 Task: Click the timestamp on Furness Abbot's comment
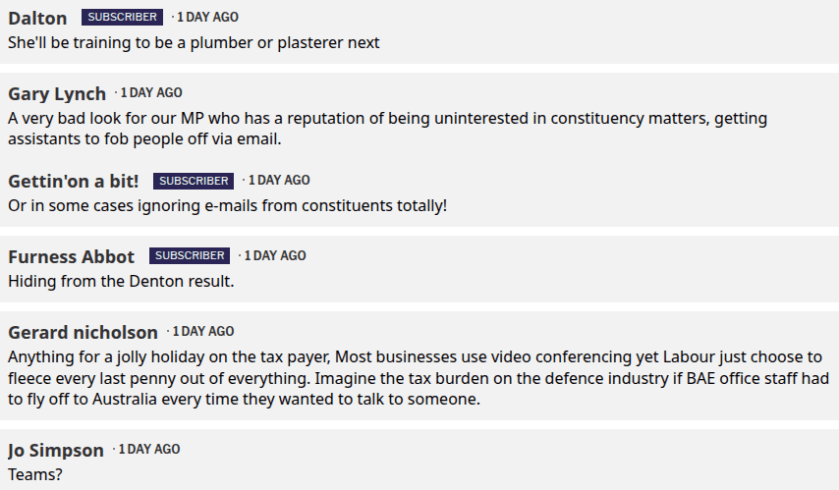(275, 256)
